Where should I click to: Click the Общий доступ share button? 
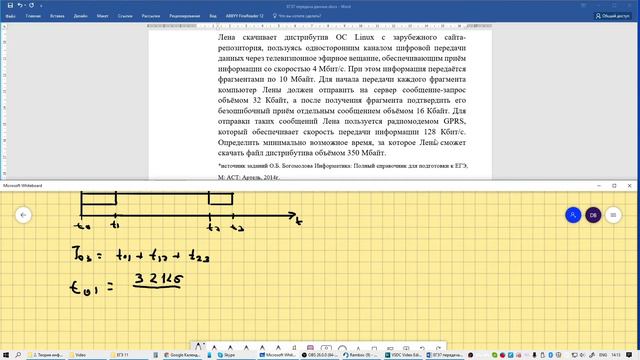[x=613, y=16]
